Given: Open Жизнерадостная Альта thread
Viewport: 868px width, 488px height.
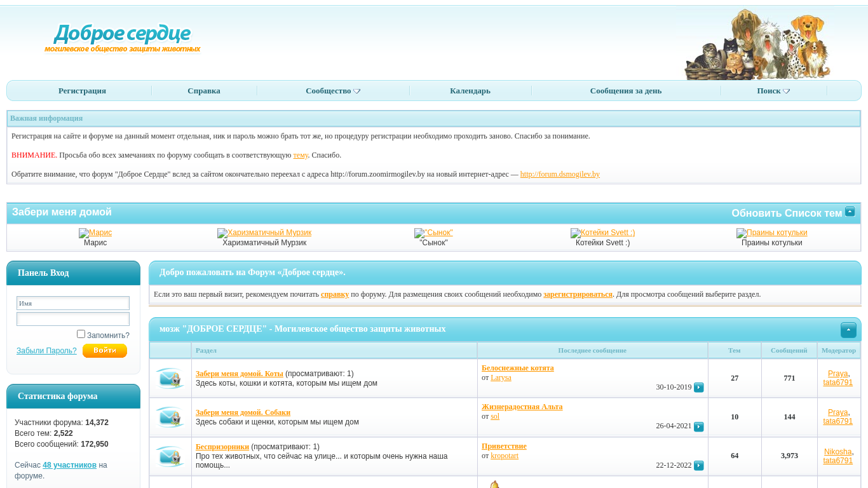Looking at the screenshot, I should pos(522,407).
